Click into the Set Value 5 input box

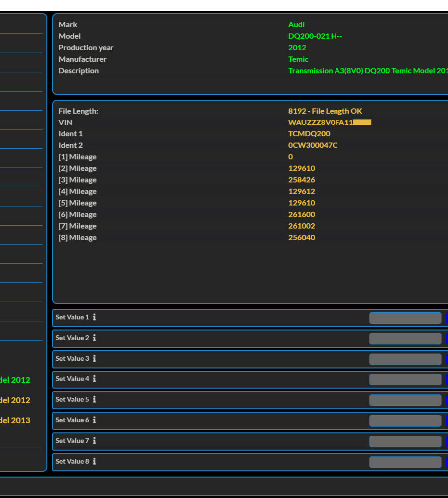click(405, 400)
